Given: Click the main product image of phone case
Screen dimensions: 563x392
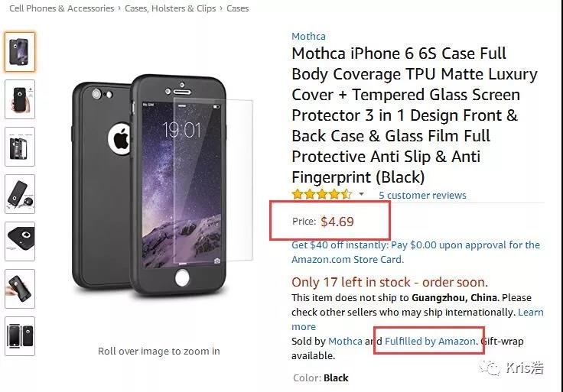Looking at the screenshot, I should click(x=161, y=185).
